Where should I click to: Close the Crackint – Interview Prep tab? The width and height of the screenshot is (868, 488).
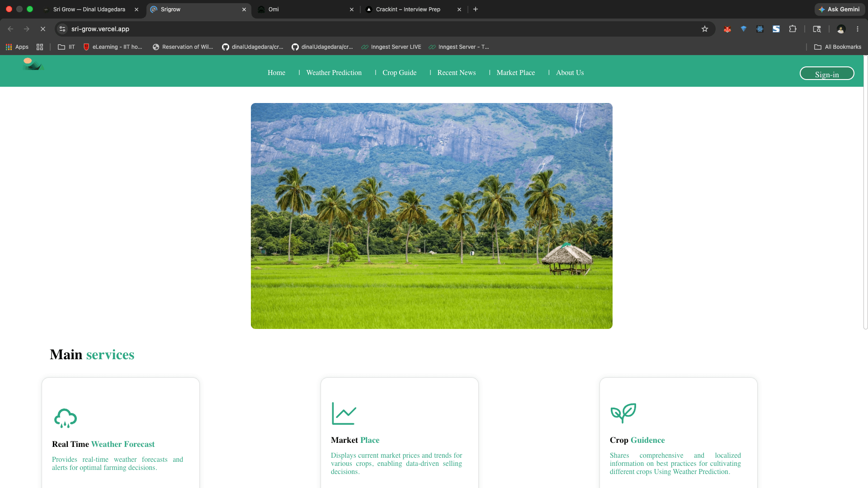(459, 9)
